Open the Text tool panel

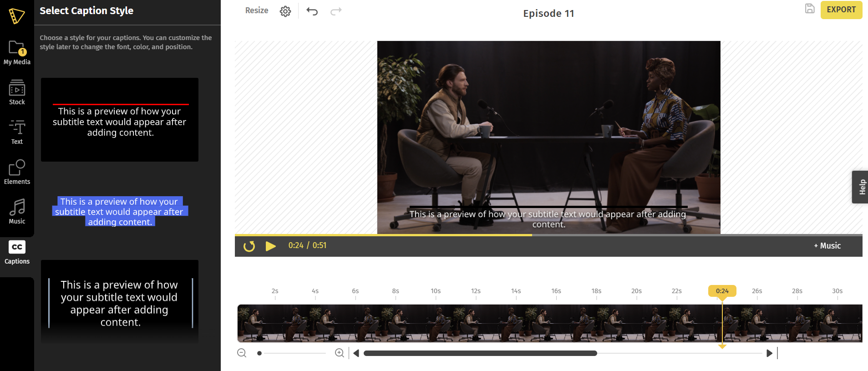17,132
